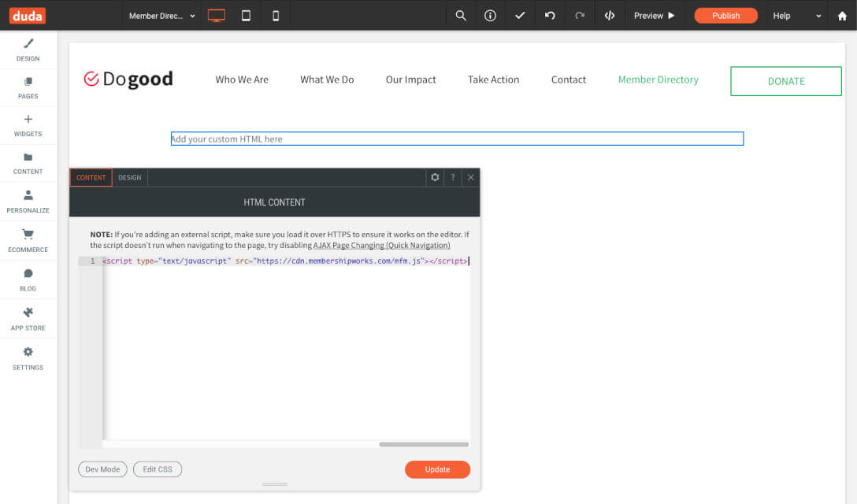
Task: Undo the last change
Action: point(550,15)
